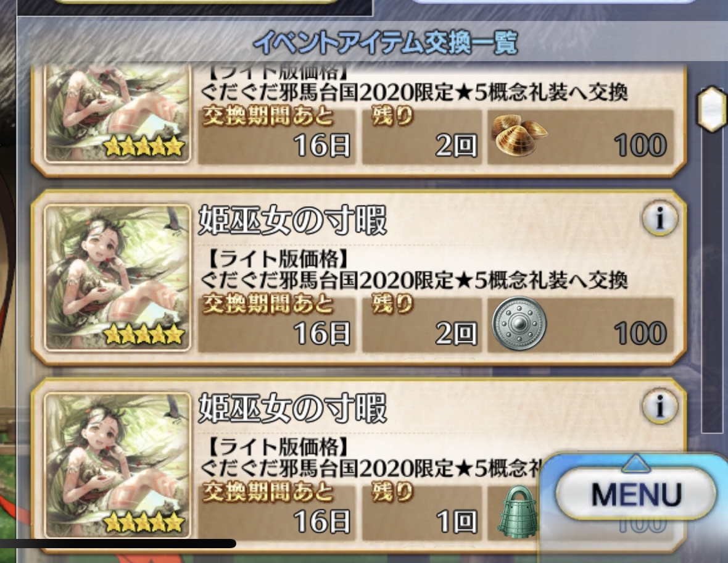Open info for the silver mirror exchange item

point(660,218)
